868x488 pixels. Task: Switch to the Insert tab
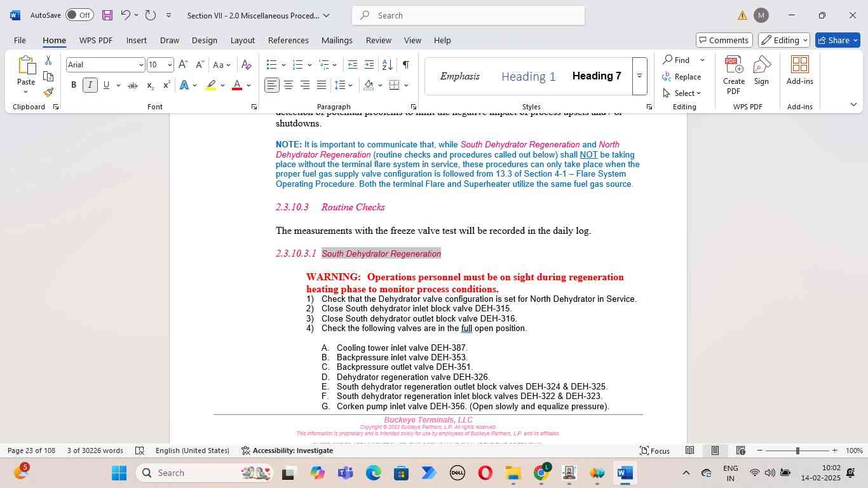(136, 40)
